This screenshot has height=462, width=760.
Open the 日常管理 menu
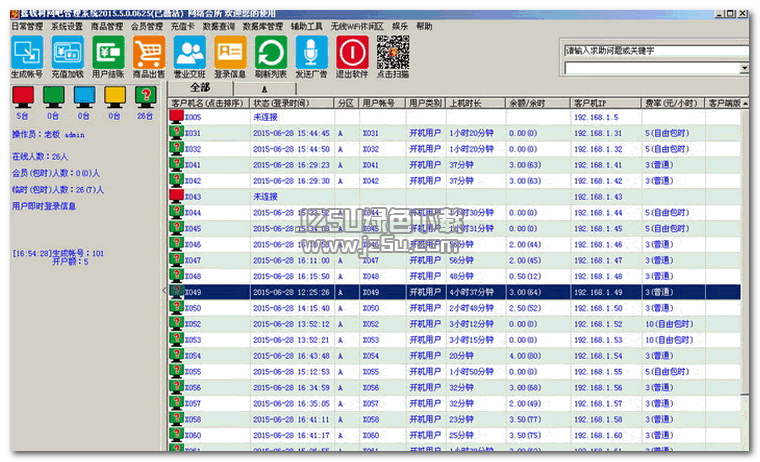[27, 26]
